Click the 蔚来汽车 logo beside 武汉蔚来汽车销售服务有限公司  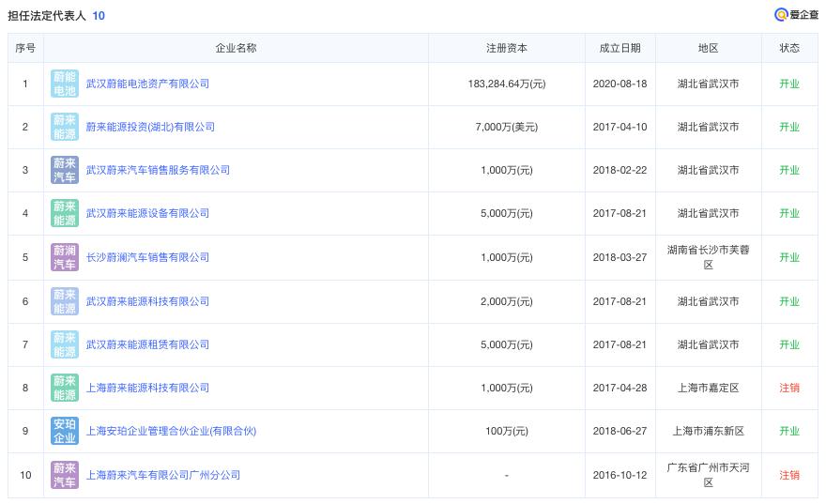(65, 170)
